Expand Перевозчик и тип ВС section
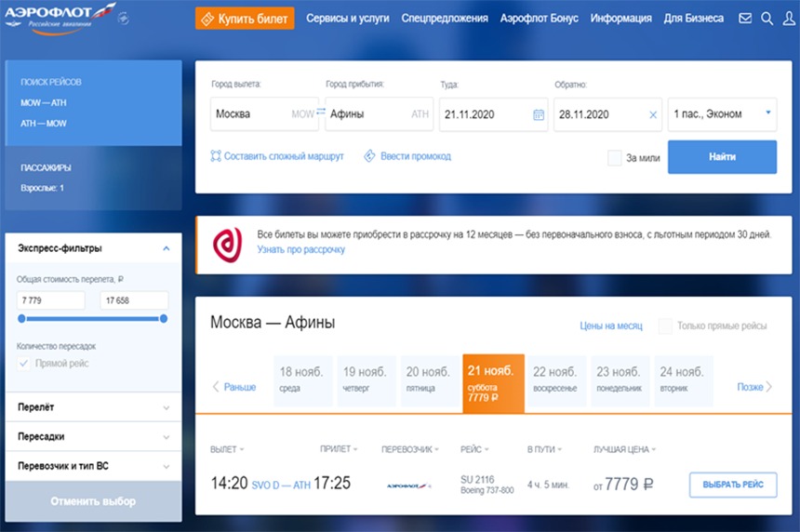Screen dimensions: 800x532 (93, 466)
